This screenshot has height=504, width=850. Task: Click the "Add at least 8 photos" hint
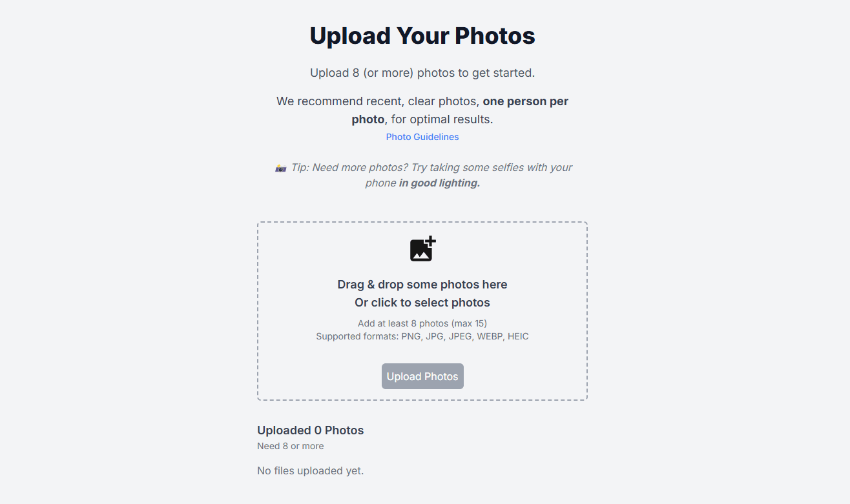(422, 323)
